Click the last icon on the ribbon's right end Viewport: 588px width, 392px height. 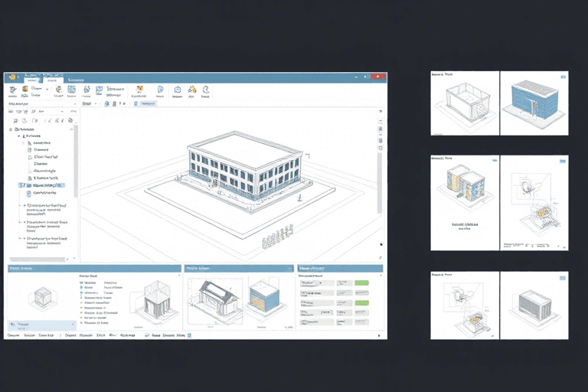tap(205, 90)
